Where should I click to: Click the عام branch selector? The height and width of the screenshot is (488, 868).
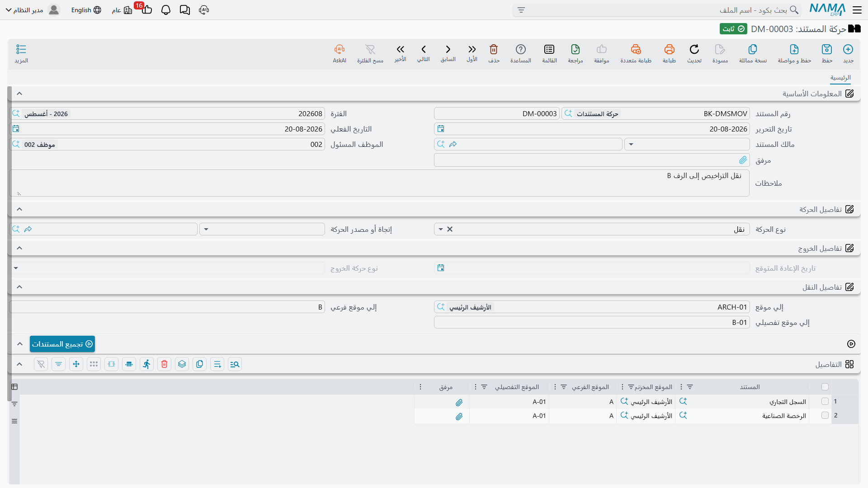click(x=122, y=10)
